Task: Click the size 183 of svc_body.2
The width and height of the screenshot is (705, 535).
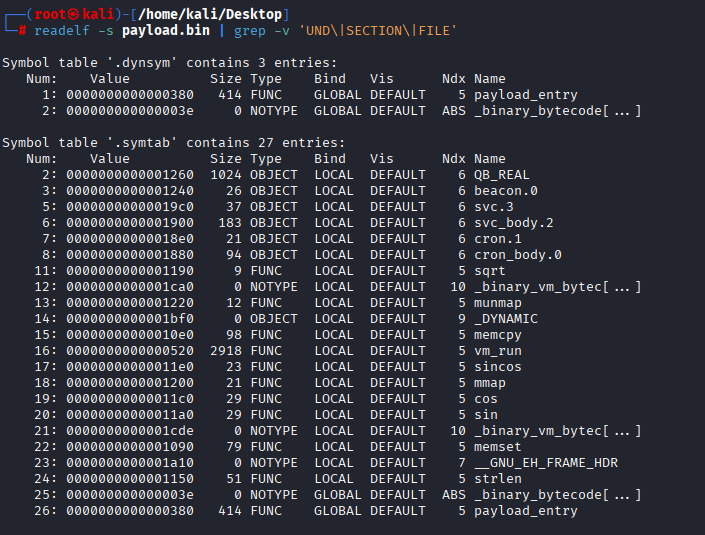Action: pos(230,223)
